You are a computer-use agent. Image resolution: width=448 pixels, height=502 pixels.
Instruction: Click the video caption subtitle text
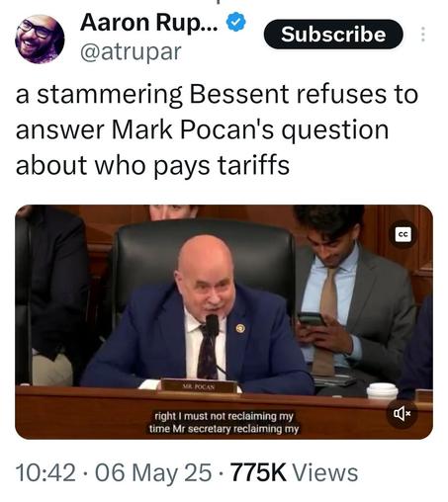[x=224, y=423]
